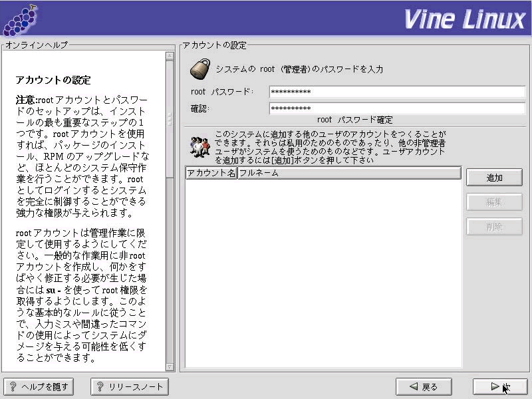Go back with the 戻る button
The height and width of the screenshot is (399, 532).
tap(424, 386)
